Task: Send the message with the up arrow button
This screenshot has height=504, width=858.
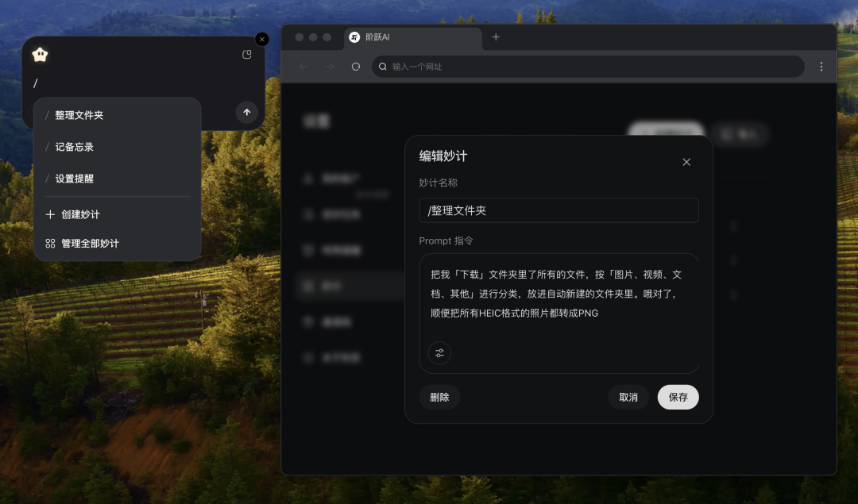Action: click(247, 113)
